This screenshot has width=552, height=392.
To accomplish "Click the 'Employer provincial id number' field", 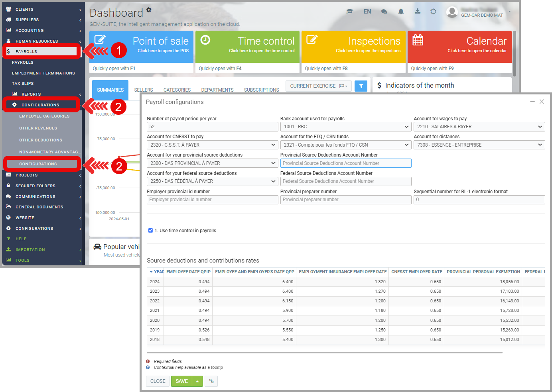I will tap(212, 200).
